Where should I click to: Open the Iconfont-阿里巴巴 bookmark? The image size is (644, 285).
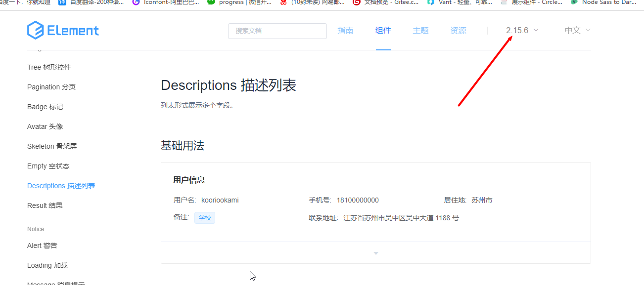(163, 3)
